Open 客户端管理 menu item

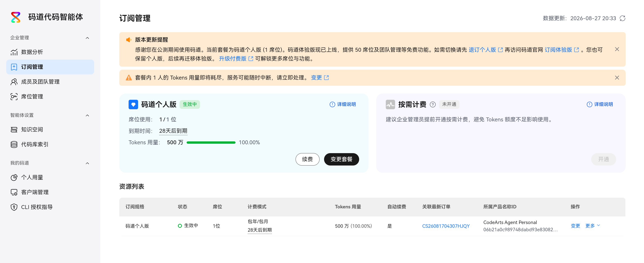(50, 192)
